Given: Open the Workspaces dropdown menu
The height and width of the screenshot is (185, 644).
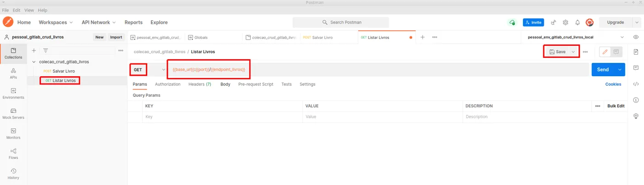Looking at the screenshot, I should (56, 22).
